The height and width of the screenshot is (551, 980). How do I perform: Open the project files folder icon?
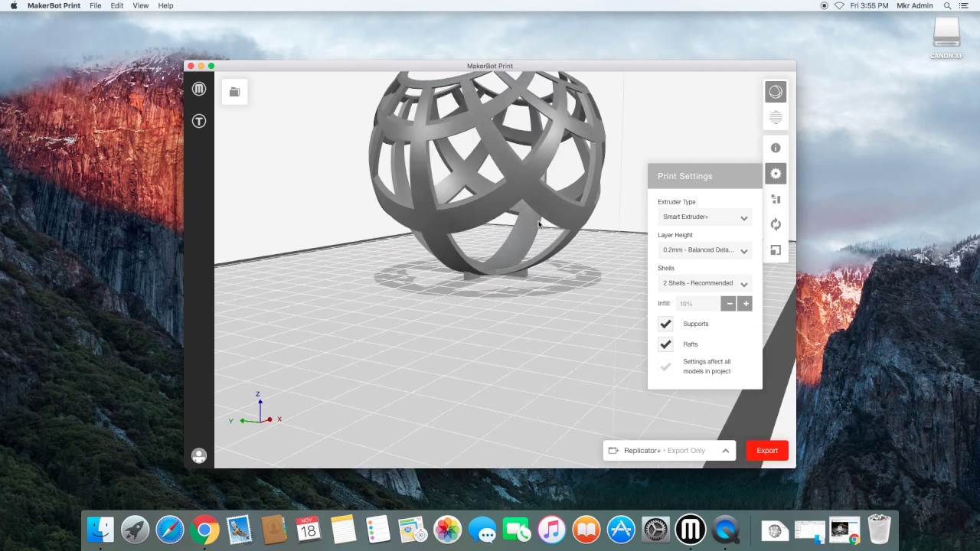click(x=234, y=92)
